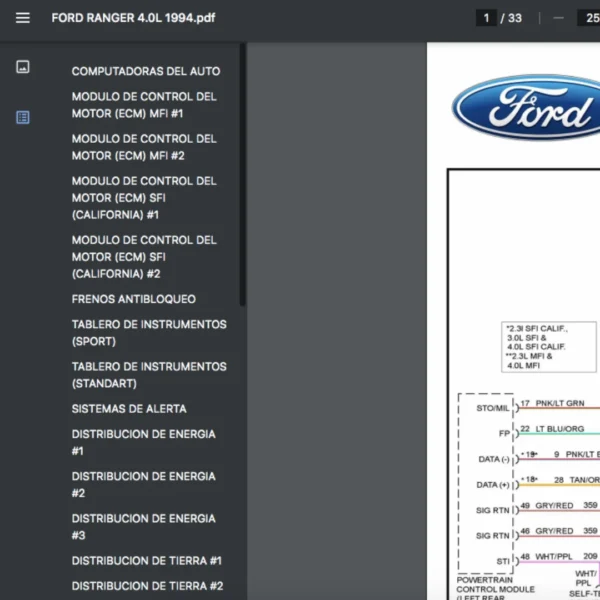Edit the current page number field

click(x=486, y=18)
